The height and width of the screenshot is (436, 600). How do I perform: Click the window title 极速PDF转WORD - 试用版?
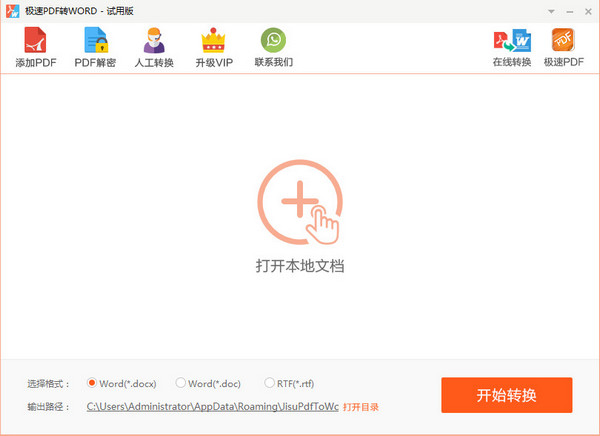[x=79, y=11]
